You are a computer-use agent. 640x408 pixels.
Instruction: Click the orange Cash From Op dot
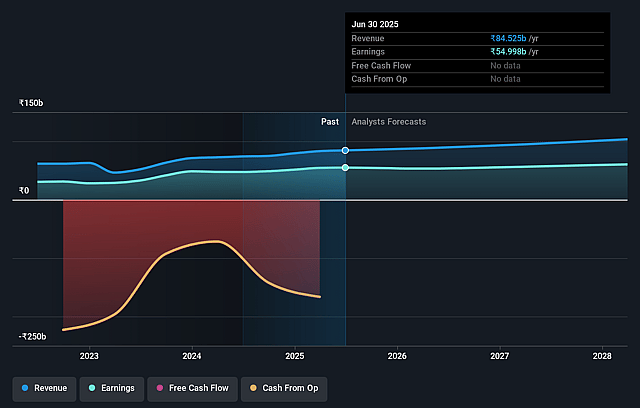click(x=253, y=388)
